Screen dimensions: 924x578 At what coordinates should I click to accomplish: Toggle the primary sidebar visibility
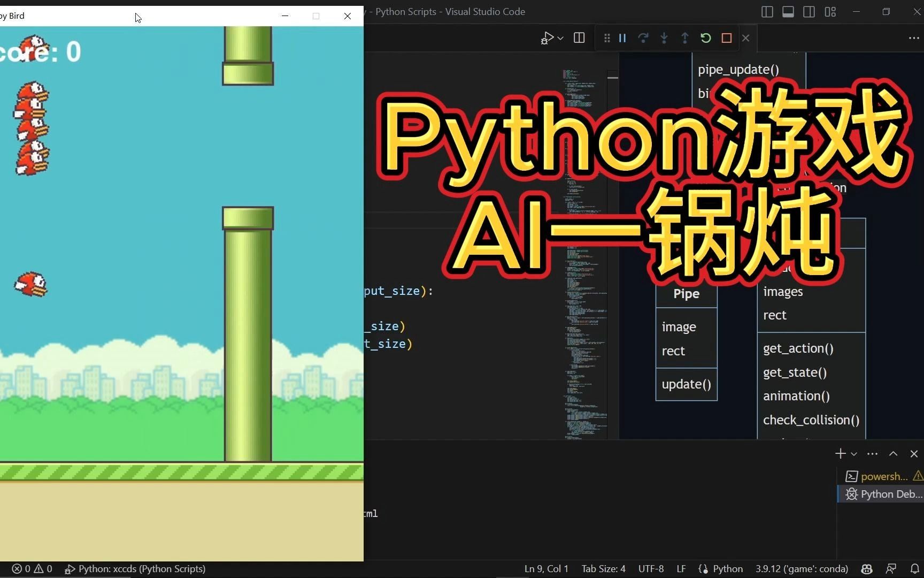(767, 12)
